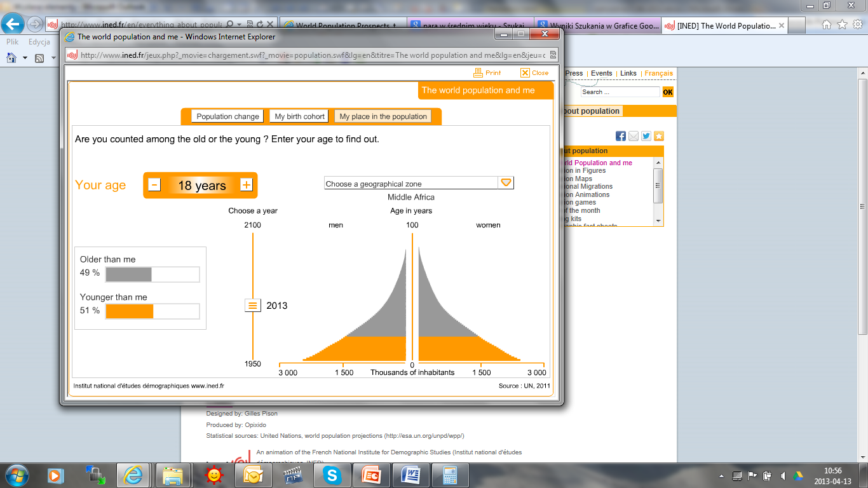Viewport: 868px width, 488px height.
Task: Add page to favorites star icon
Action: tap(659, 136)
